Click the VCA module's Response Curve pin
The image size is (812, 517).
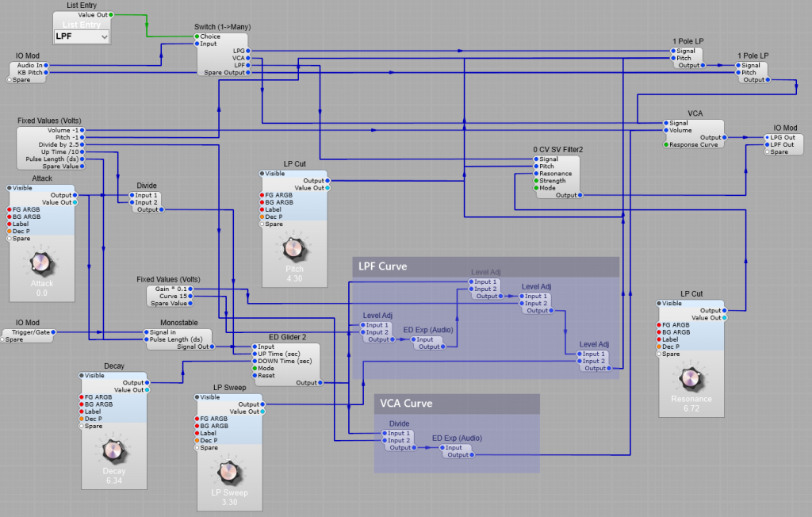[665, 144]
